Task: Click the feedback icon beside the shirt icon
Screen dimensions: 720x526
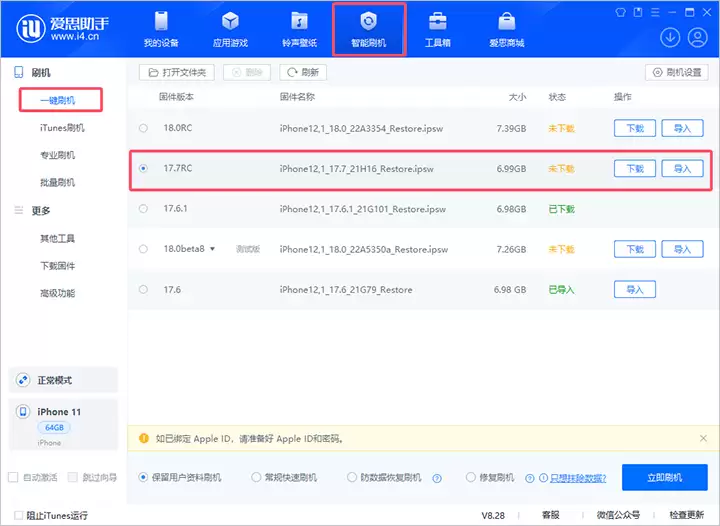Action: click(638, 13)
